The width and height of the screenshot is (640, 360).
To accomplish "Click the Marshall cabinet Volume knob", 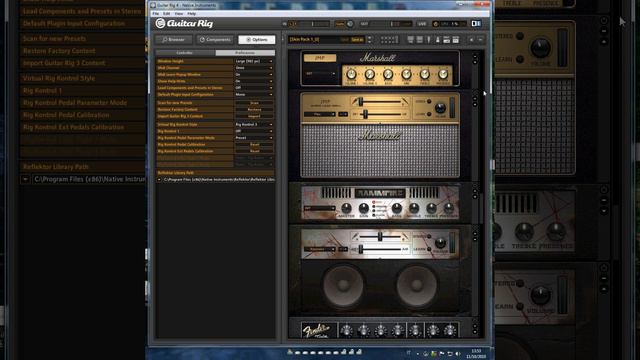I will click(440, 108).
